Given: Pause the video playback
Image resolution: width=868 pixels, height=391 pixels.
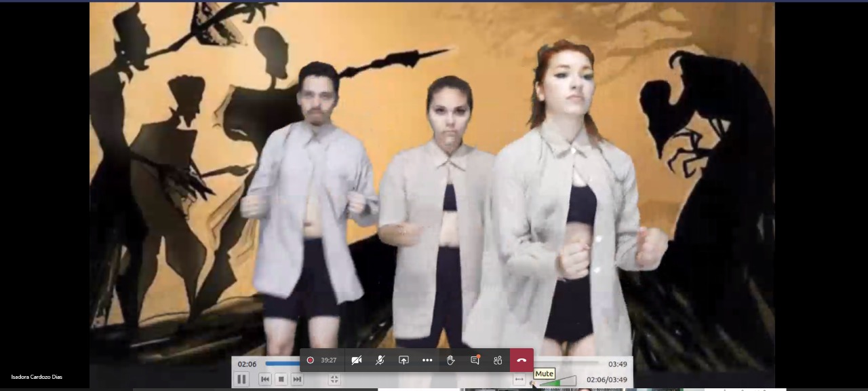Looking at the screenshot, I should pyautogui.click(x=241, y=379).
